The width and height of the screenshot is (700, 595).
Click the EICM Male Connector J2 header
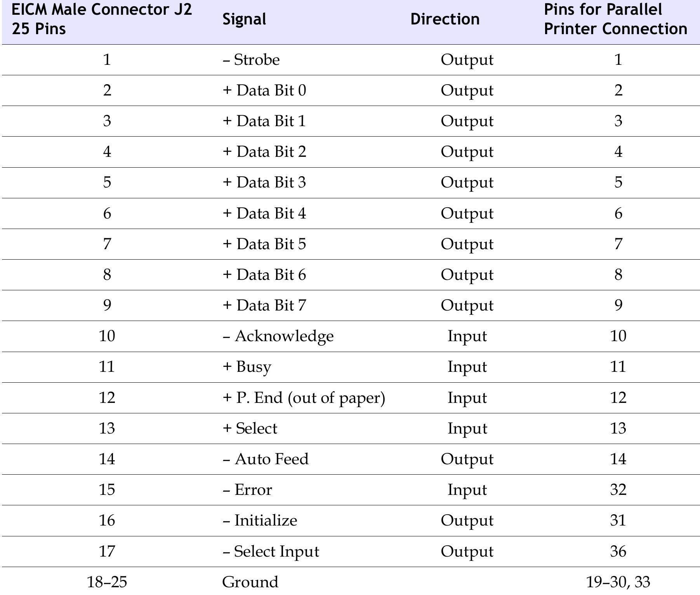(102, 19)
